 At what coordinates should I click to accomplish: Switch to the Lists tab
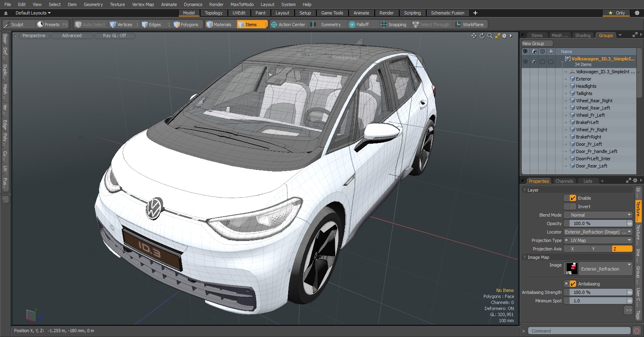coord(588,181)
